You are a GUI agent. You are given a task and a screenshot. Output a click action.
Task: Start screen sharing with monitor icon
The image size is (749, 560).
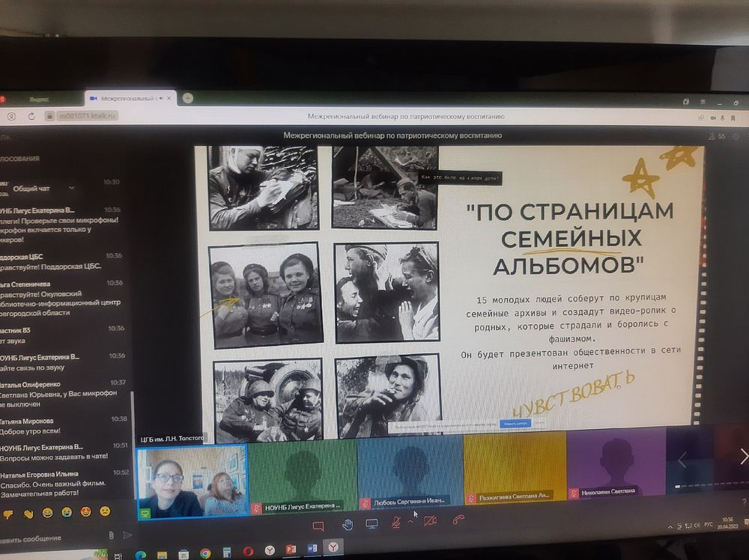click(x=372, y=523)
